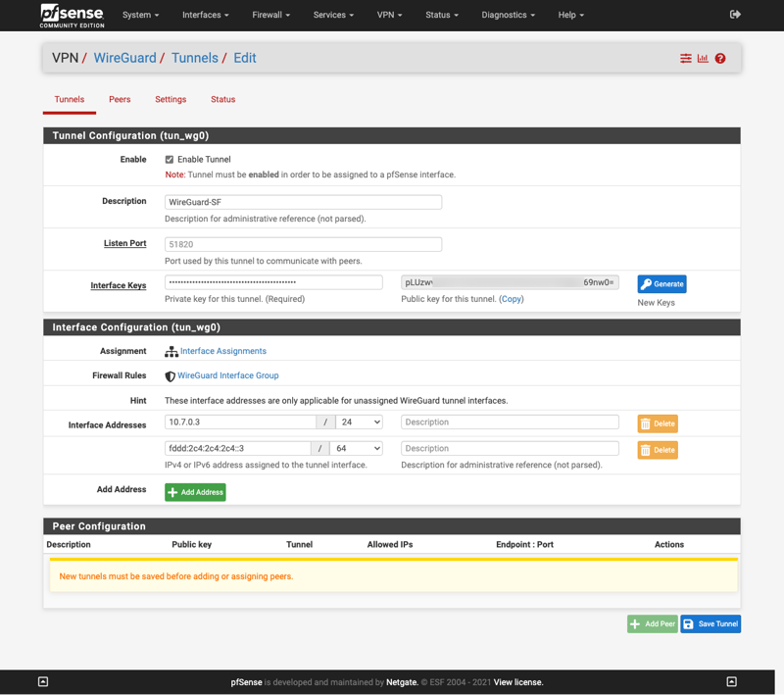The height and width of the screenshot is (695, 784).
Task: Click the Listen Port input field
Action: click(x=303, y=244)
